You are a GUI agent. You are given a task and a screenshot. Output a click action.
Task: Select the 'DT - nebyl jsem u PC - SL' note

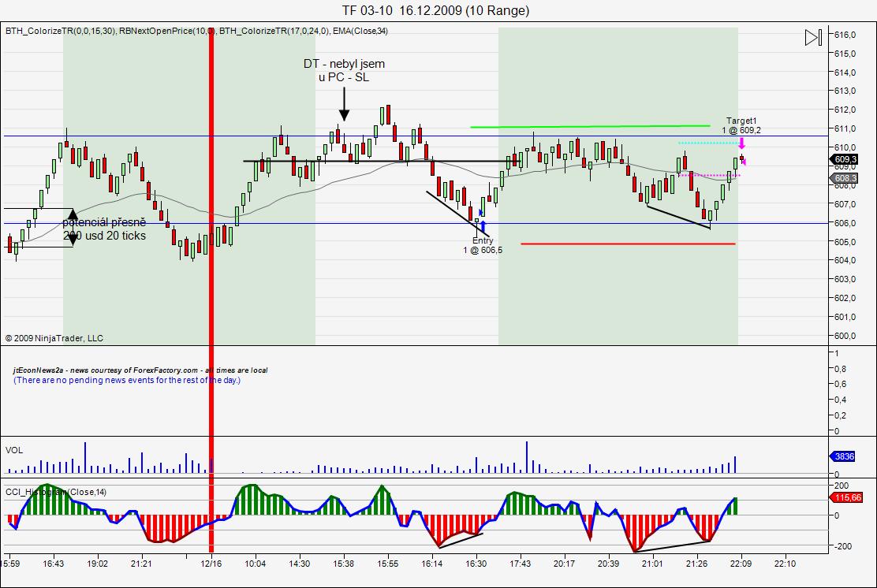pos(344,70)
